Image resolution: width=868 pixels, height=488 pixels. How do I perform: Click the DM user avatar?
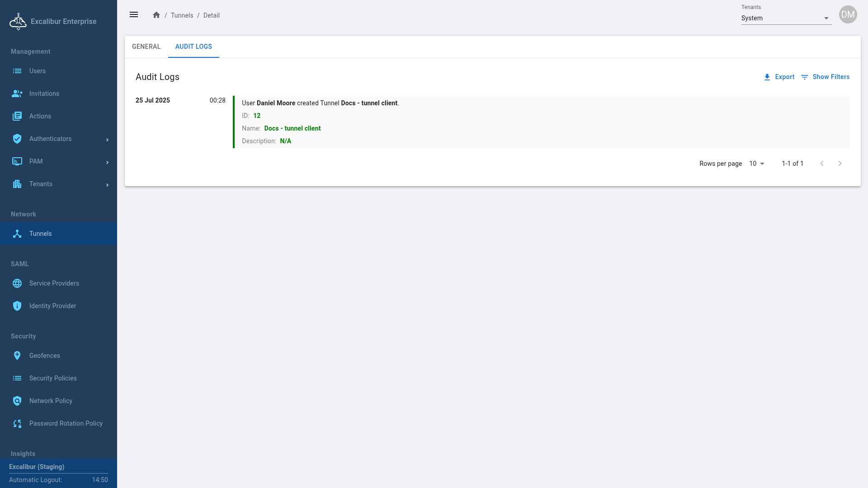pyautogui.click(x=848, y=15)
